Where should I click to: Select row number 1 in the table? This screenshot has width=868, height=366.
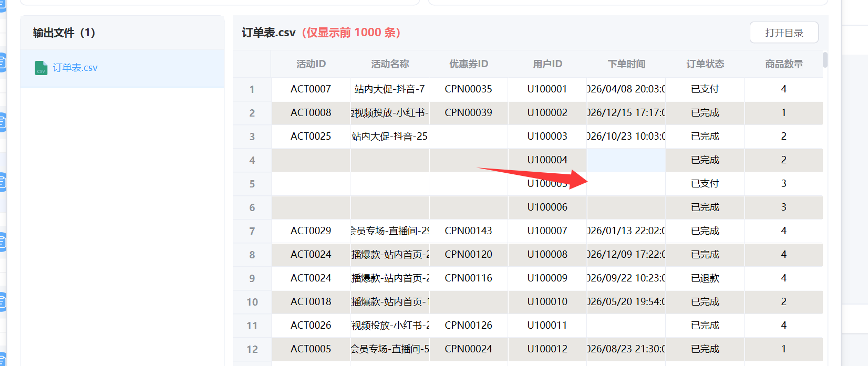252,89
